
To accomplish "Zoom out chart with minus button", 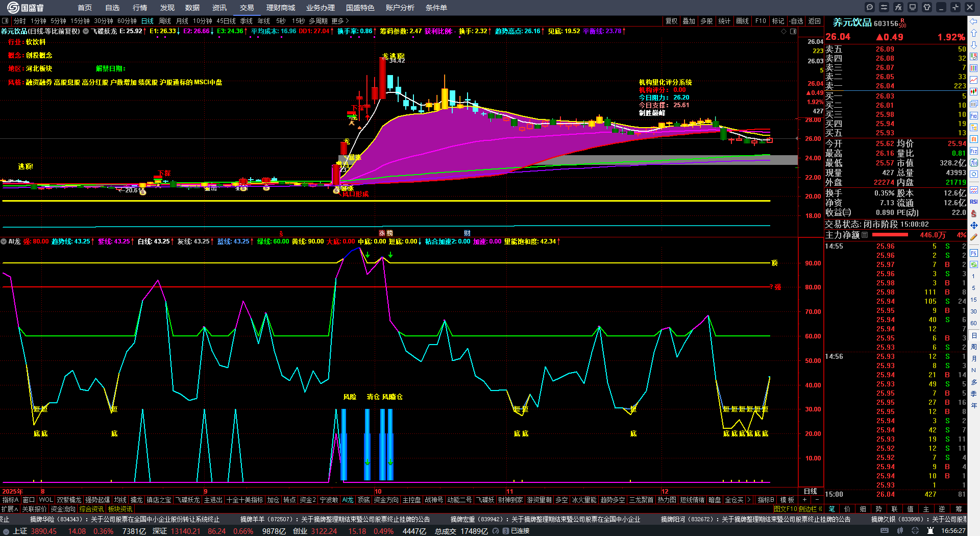I will click(x=817, y=500).
